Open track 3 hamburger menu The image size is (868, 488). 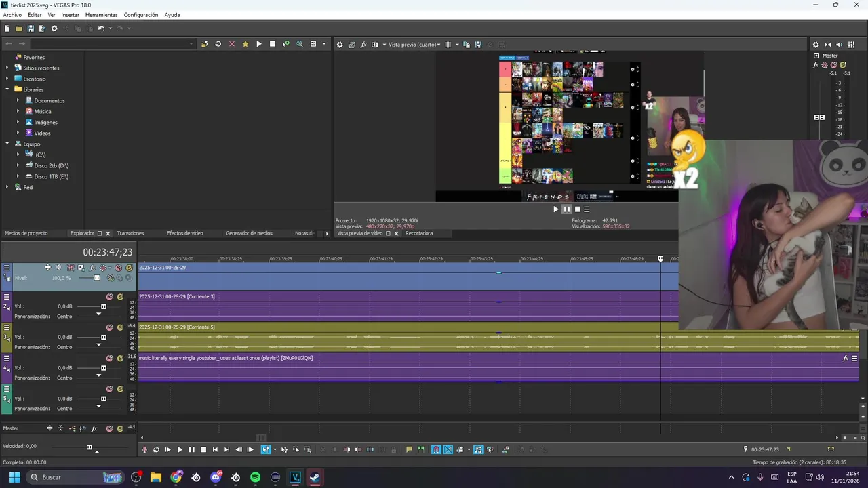7,327
